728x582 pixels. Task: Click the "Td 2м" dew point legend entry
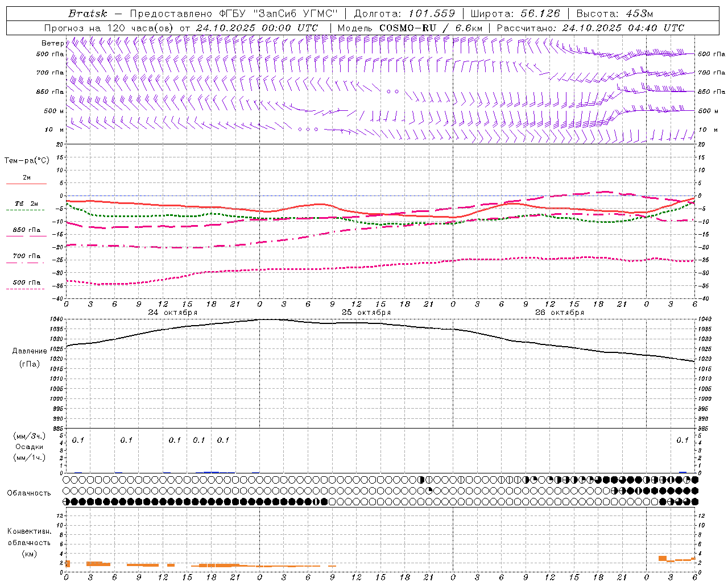coord(26,203)
